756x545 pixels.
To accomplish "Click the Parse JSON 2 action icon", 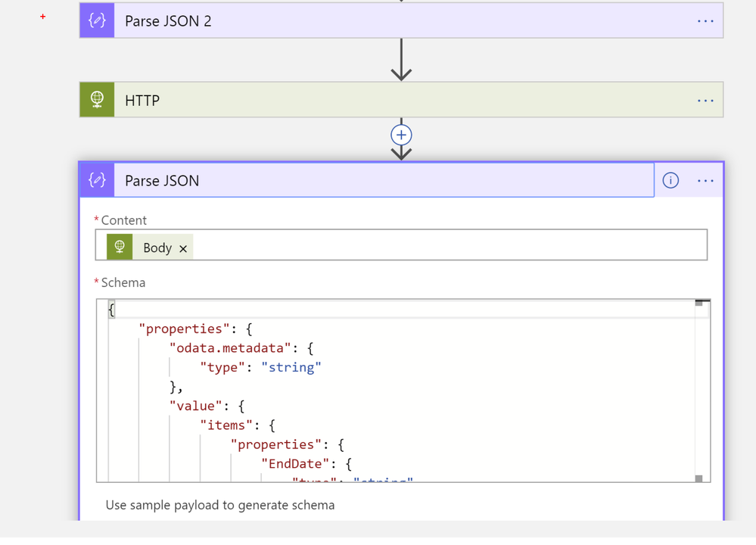I will (97, 20).
